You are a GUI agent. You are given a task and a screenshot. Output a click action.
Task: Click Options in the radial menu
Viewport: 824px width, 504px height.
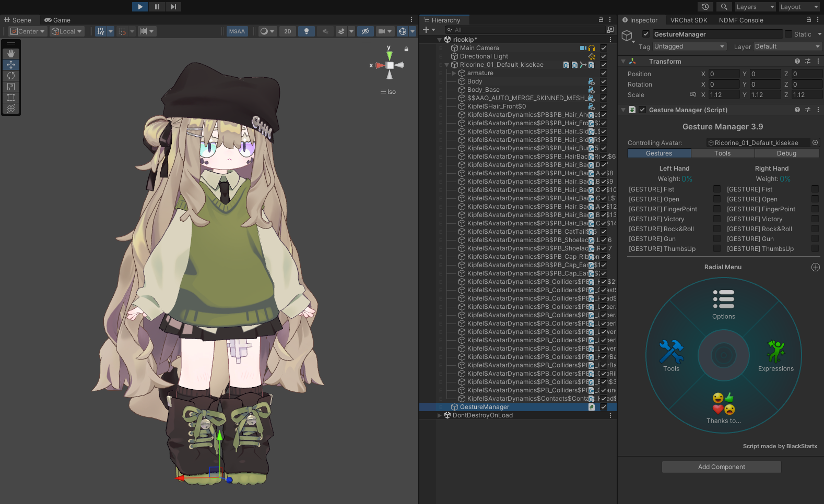coord(724,305)
